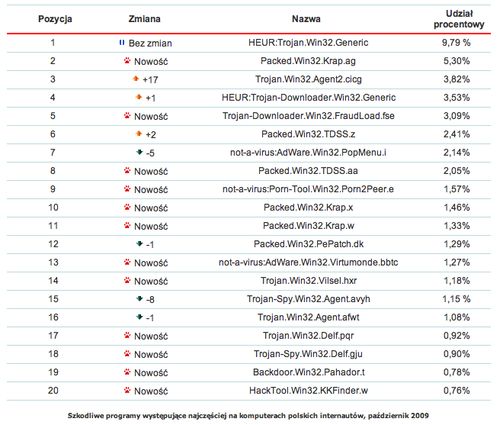Screen dimensions: 500x425
Task: Click the green down arrow next to -5
Action: tap(139, 152)
